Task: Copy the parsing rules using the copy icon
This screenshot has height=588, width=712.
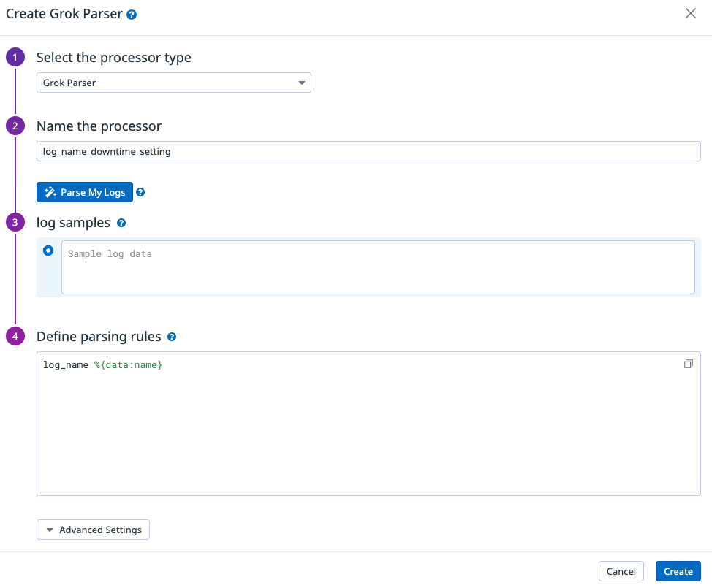Action: click(x=688, y=363)
